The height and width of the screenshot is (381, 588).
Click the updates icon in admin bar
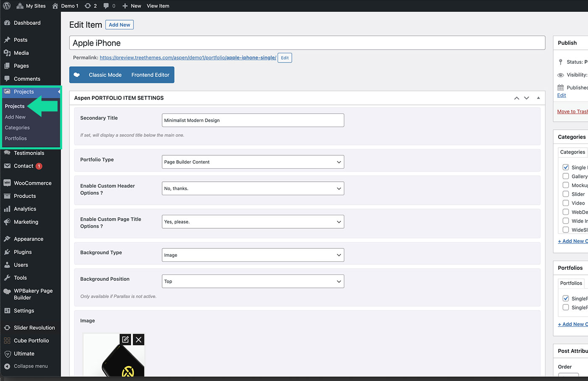88,6
